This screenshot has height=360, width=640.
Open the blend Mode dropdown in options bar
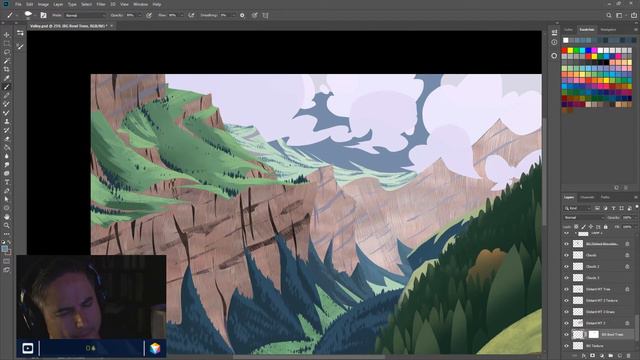pos(85,15)
